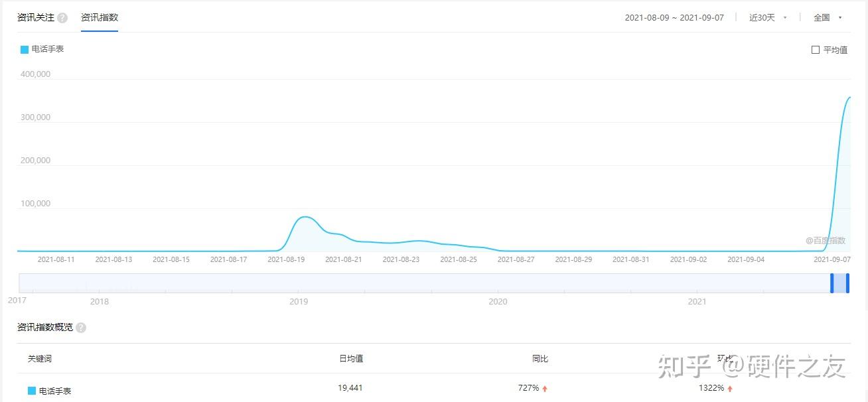868x402 pixels.
Task: Jump to 2019 on the timeline bar
Action: (x=299, y=301)
